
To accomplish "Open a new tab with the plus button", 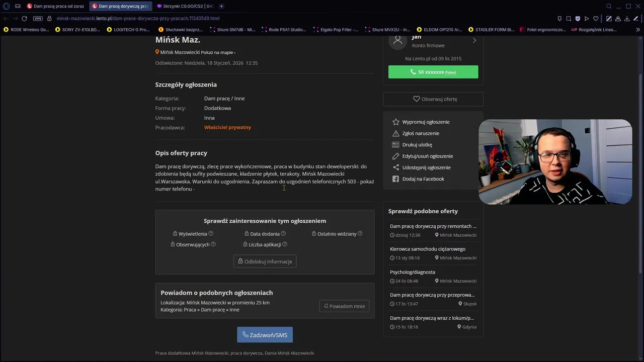I will point(221,6).
